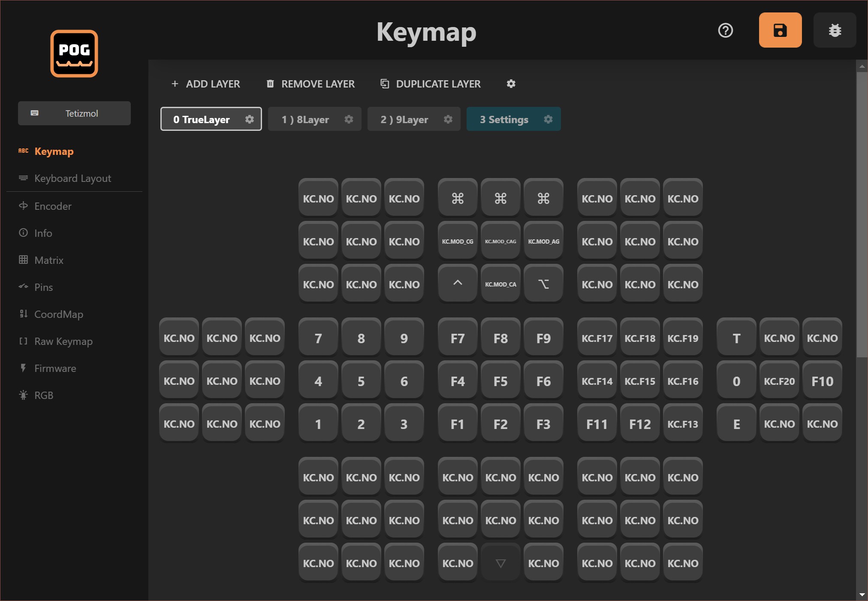Open gear settings on TrueLayer tab
Screen dimensions: 868x601
pos(250,119)
